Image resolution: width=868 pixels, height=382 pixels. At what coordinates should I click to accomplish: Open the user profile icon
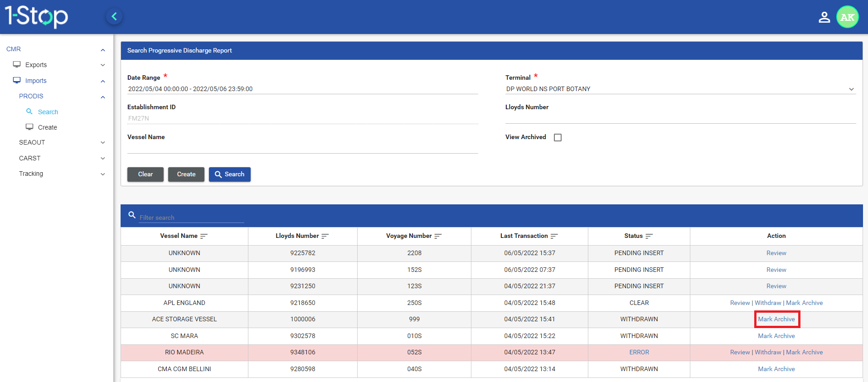[x=824, y=17]
